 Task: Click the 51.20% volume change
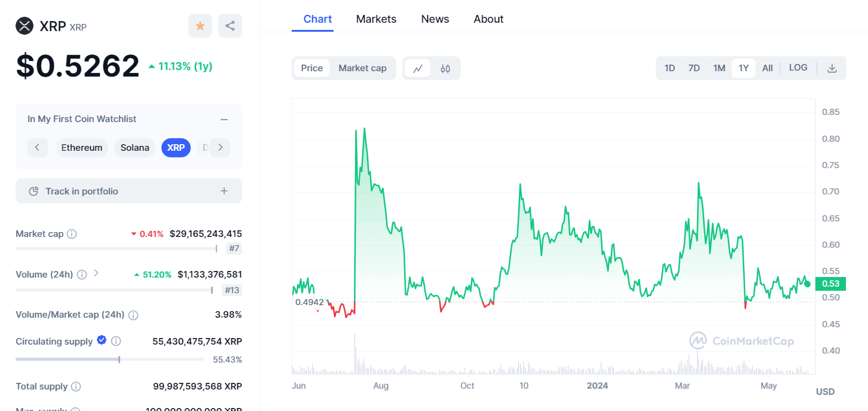152,275
